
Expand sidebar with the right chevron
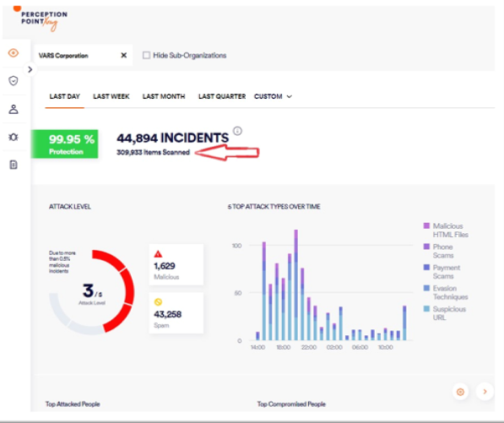tap(30, 69)
